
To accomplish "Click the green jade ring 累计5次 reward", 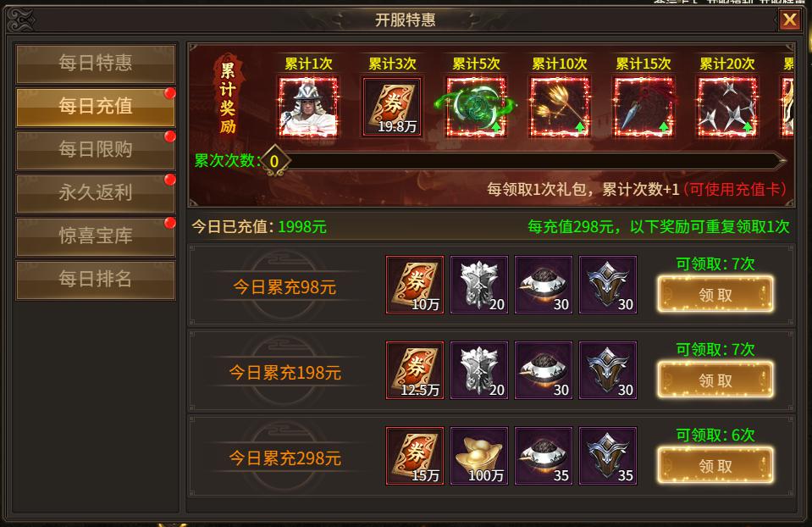I will pos(476,107).
